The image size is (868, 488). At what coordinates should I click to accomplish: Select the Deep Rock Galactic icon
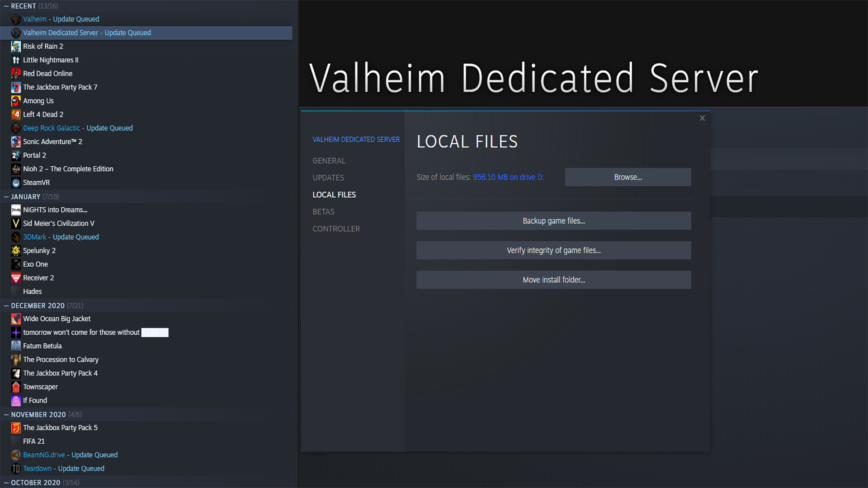click(16, 128)
